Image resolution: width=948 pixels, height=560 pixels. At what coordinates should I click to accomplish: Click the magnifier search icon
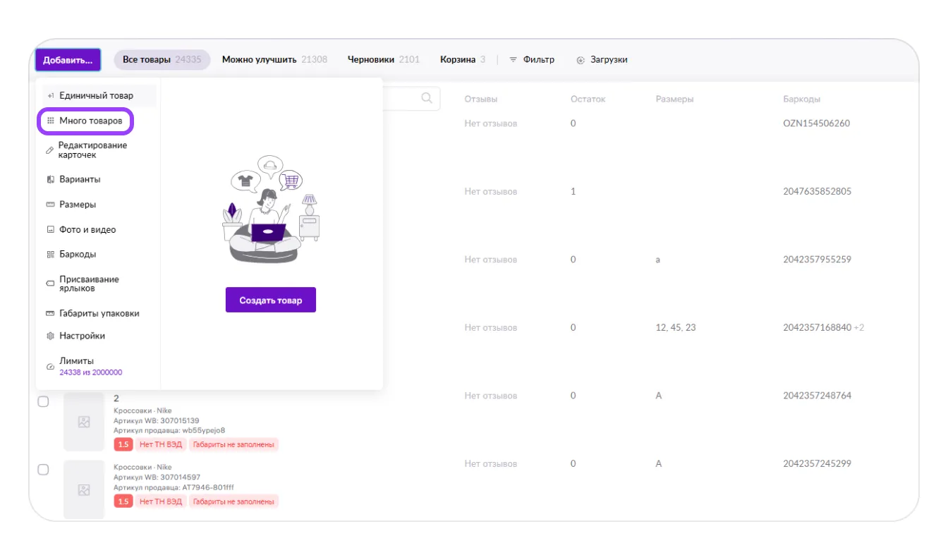(x=426, y=98)
